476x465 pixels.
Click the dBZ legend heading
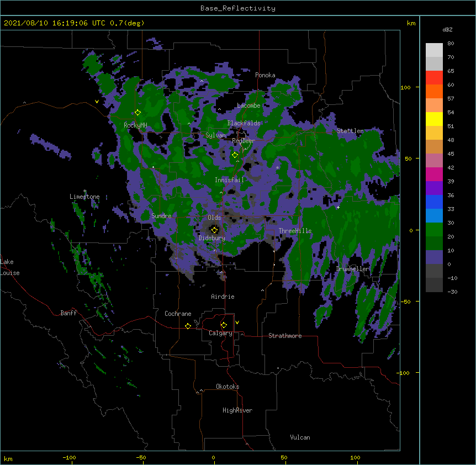point(447,29)
